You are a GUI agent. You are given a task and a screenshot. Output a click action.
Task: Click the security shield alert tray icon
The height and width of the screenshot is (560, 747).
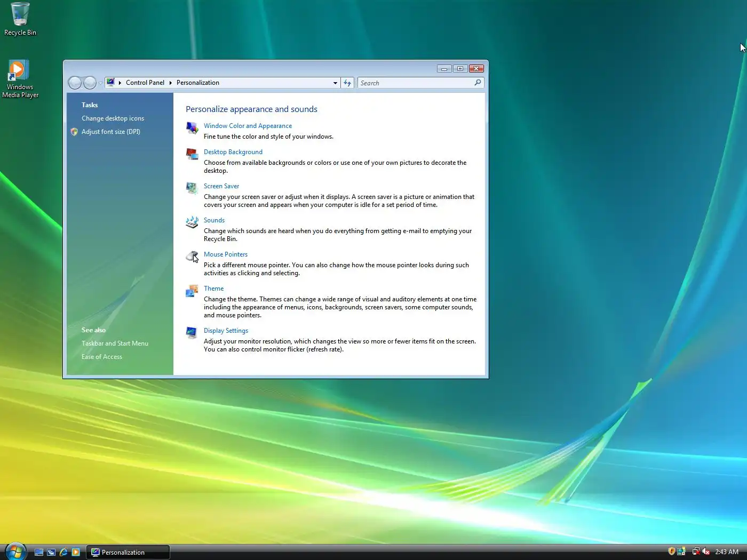(x=672, y=551)
